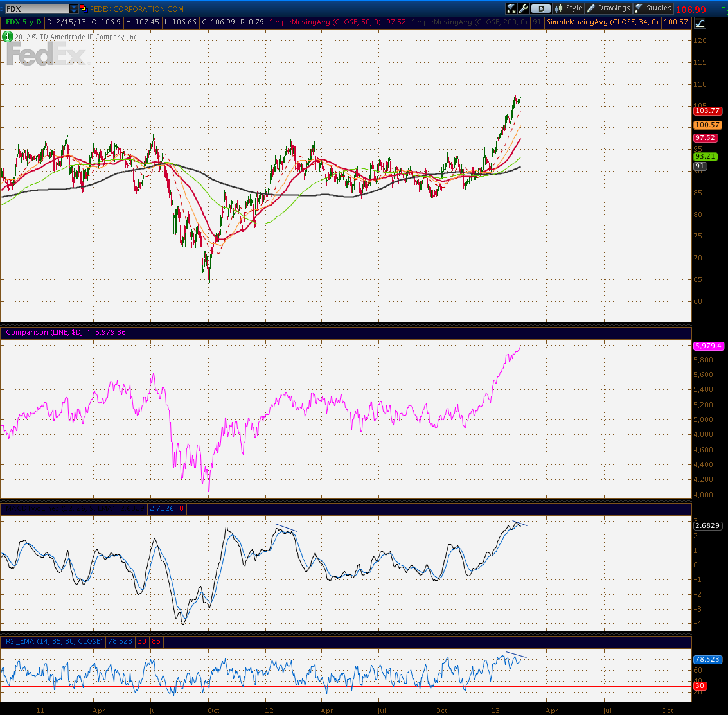The height and width of the screenshot is (715, 728).
Task: Click the 103.77 red price bubble
Action: click(707, 110)
